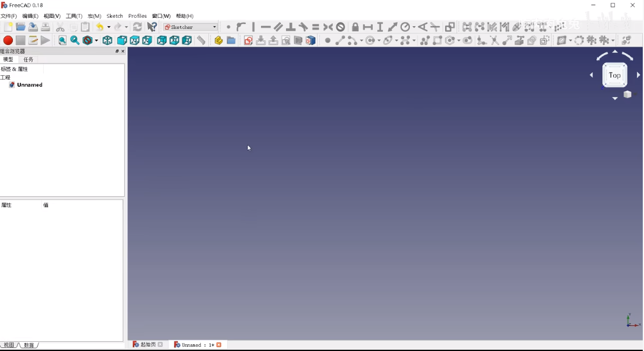Create a Part with the yellow icon

point(219,40)
